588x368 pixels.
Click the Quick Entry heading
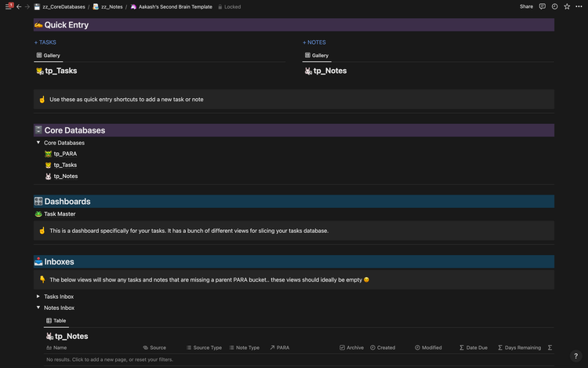67,25
